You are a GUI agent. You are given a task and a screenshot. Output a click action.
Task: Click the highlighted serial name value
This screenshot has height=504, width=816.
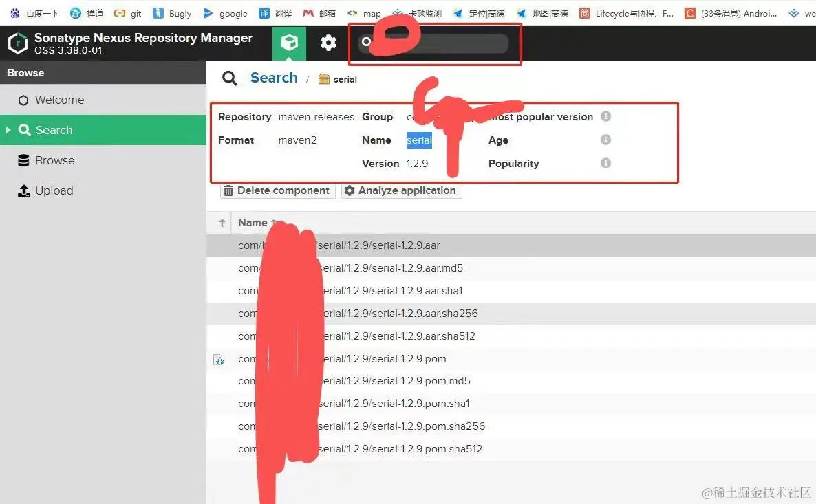[x=419, y=140]
